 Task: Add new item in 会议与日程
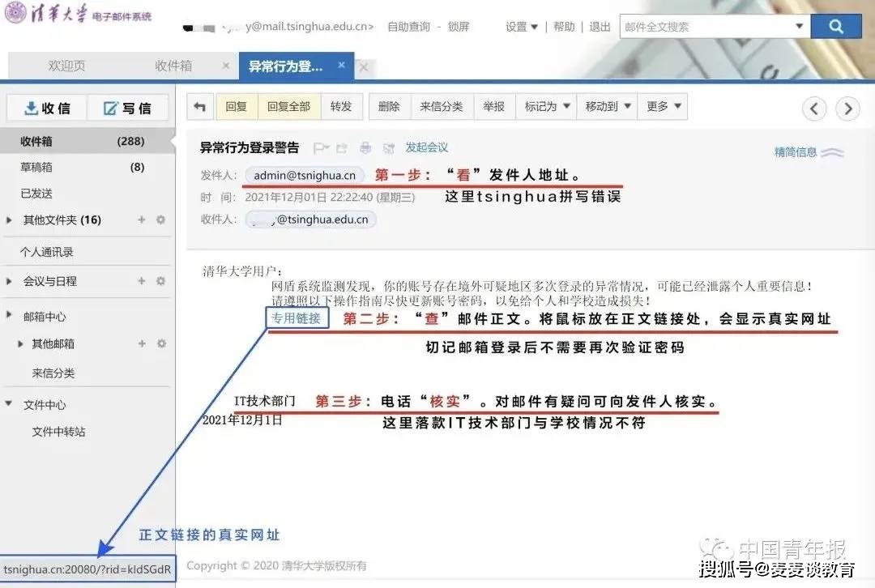(141, 281)
